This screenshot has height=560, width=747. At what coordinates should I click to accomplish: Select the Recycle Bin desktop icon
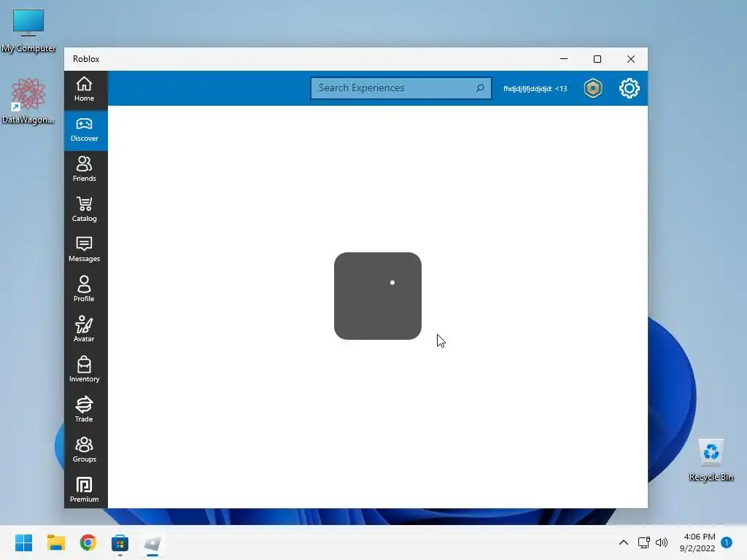click(711, 460)
